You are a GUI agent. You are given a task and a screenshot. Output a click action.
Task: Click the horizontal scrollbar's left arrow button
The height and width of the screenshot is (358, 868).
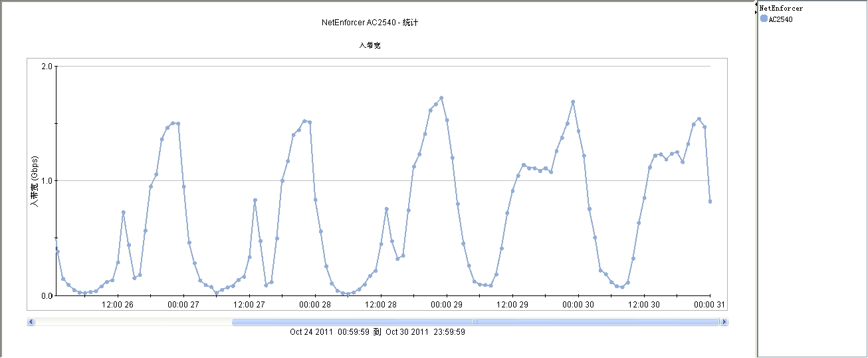(31, 322)
